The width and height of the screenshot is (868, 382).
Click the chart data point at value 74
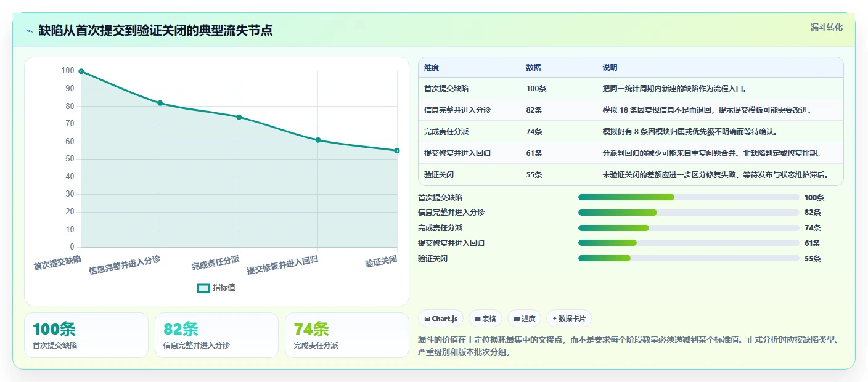pyautogui.click(x=239, y=117)
